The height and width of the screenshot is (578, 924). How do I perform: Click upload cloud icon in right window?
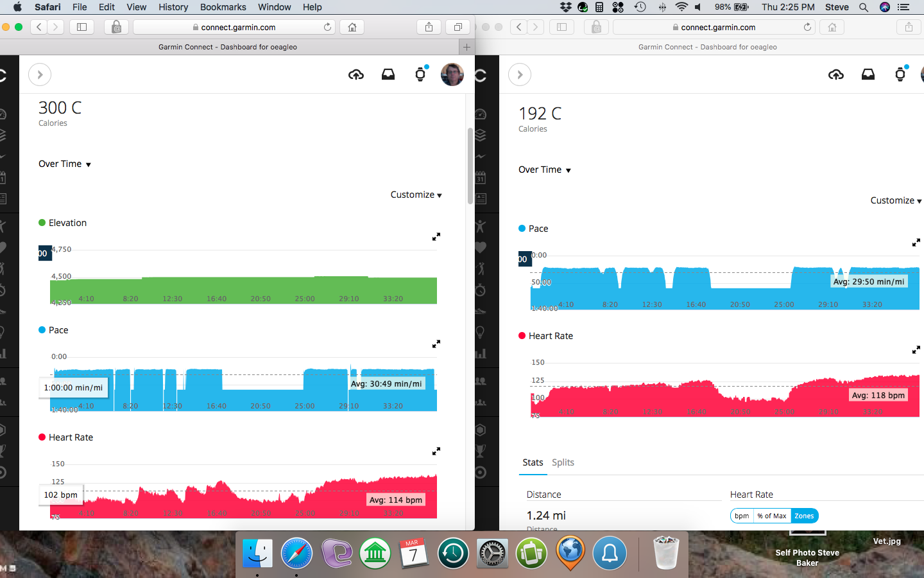tap(836, 75)
